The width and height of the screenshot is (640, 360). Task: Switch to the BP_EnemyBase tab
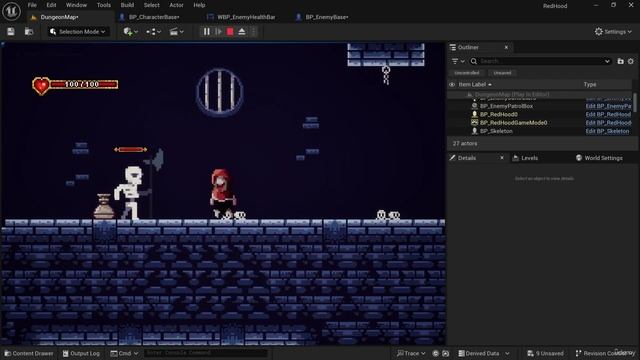pos(327,17)
